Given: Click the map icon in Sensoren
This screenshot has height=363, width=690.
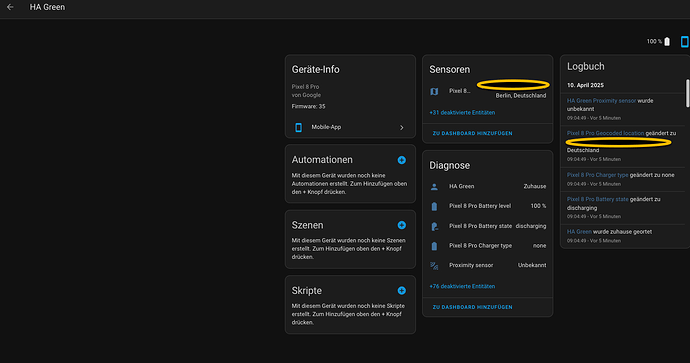Looking at the screenshot, I should click(x=434, y=92).
